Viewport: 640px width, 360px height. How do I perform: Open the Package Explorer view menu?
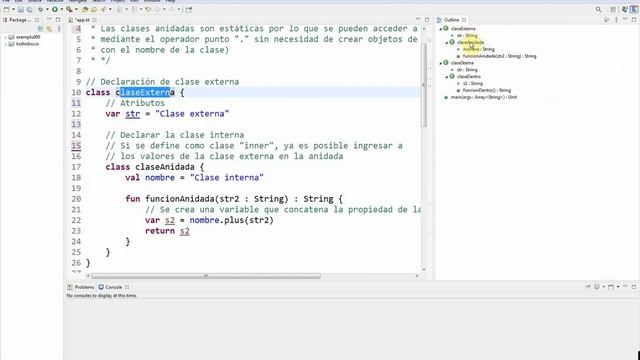(59, 29)
